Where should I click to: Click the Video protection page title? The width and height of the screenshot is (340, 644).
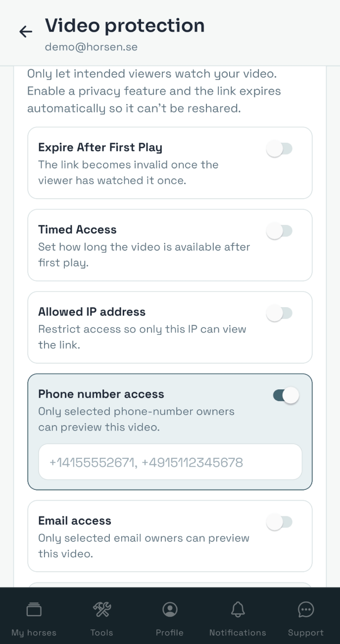click(x=125, y=25)
